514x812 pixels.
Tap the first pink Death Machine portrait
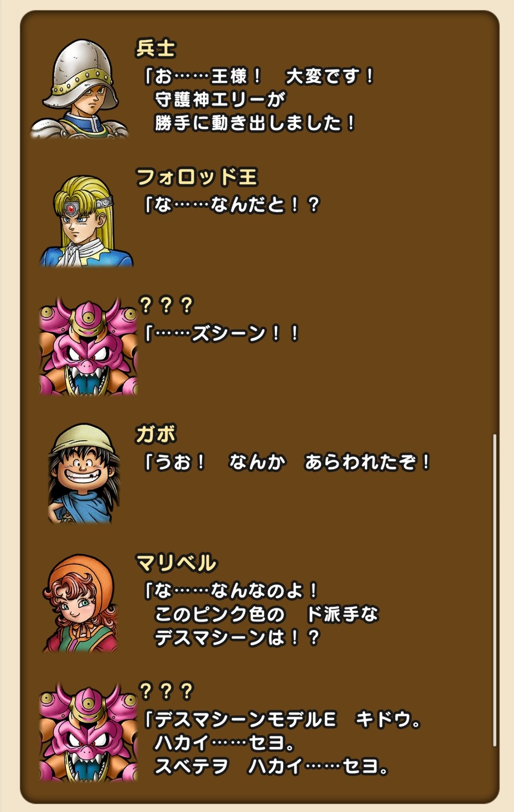click(x=88, y=346)
